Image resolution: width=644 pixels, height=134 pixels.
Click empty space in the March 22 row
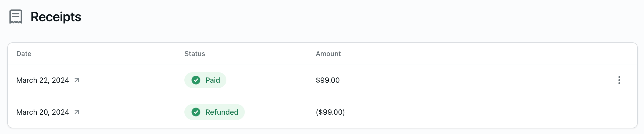473,80
